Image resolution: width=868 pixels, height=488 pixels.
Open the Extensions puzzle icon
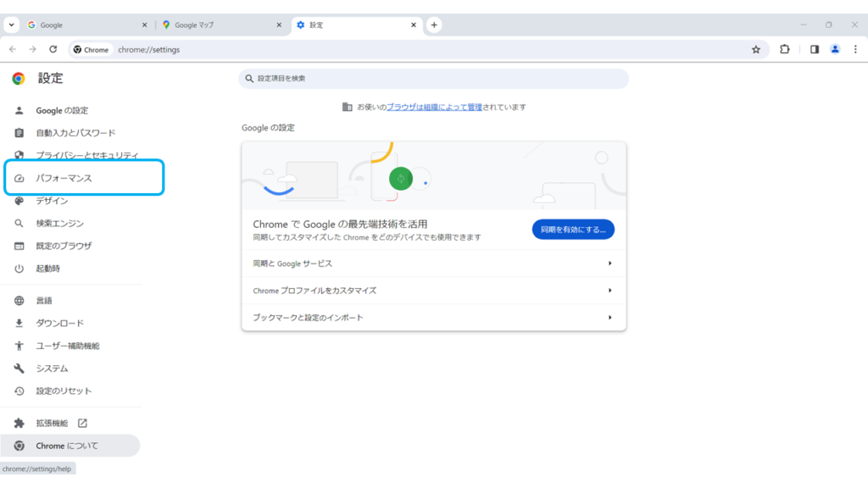pos(784,50)
